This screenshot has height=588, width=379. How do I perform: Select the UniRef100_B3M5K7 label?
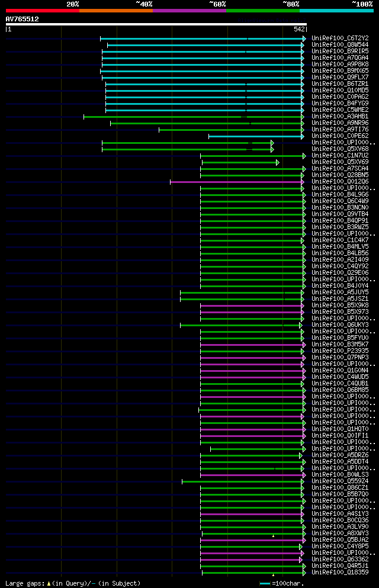click(x=340, y=344)
